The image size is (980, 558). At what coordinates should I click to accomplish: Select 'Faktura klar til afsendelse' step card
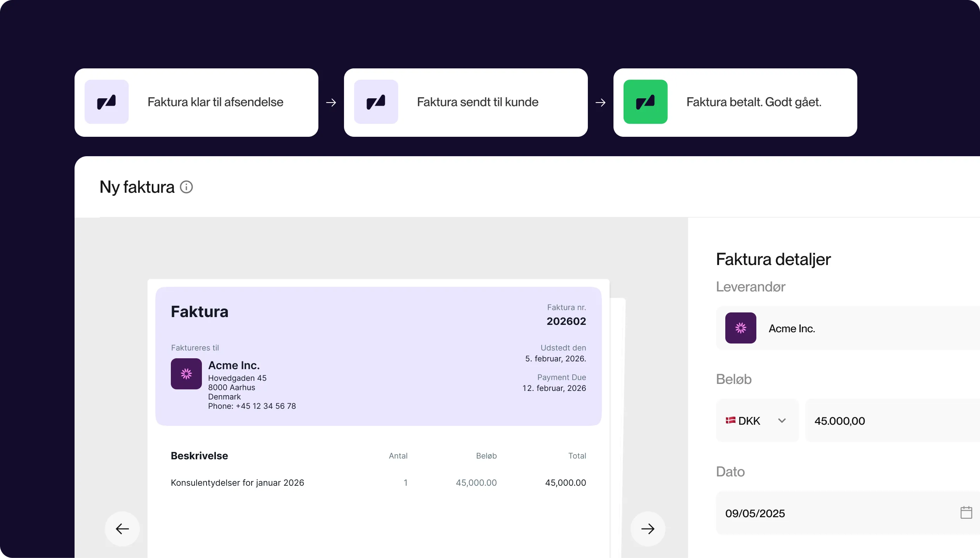[215, 102]
